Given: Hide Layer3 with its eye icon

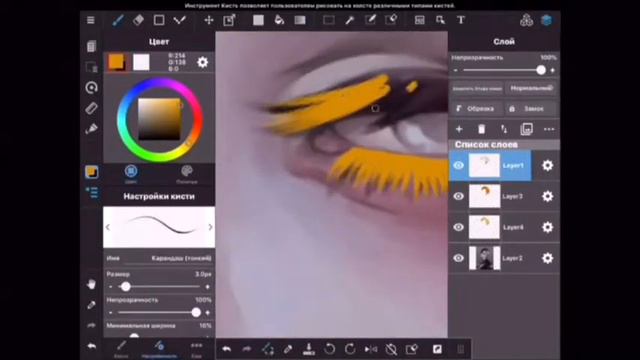Looking at the screenshot, I should [458, 196].
